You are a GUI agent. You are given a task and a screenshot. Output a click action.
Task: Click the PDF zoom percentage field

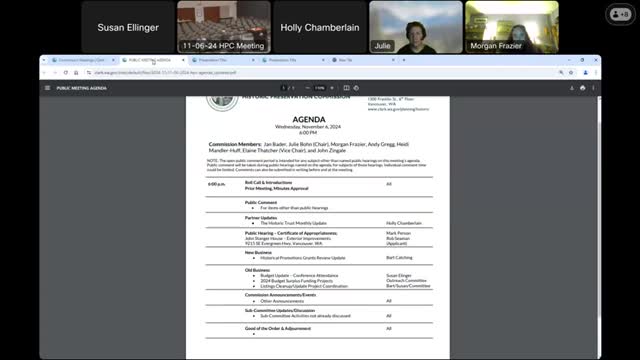[320, 88]
